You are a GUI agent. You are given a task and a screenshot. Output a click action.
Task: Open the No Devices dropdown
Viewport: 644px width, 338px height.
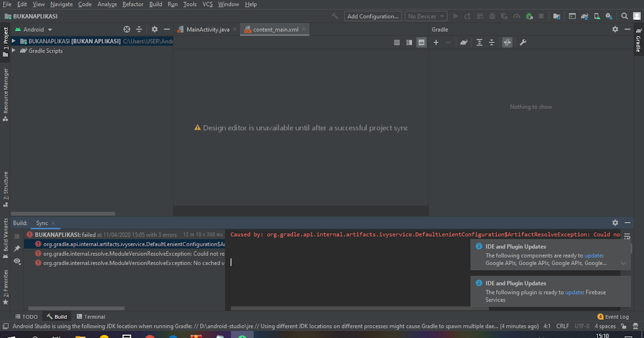426,16
